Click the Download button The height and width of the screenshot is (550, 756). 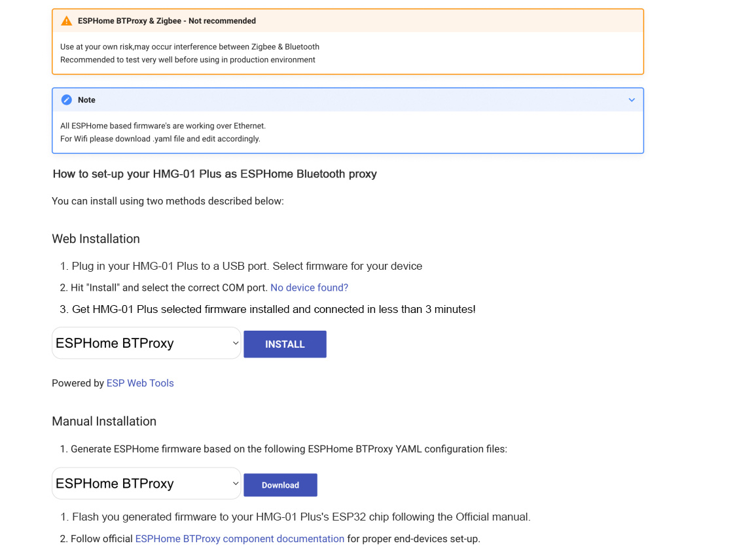[280, 485]
